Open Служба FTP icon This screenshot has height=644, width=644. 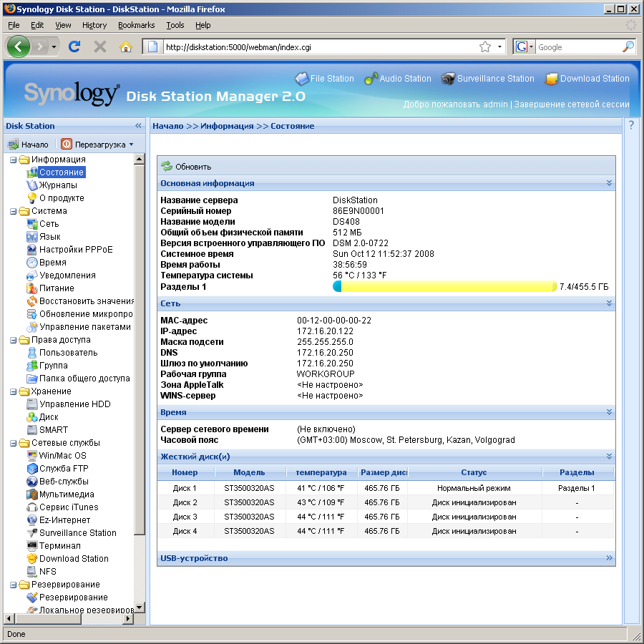tap(32, 468)
